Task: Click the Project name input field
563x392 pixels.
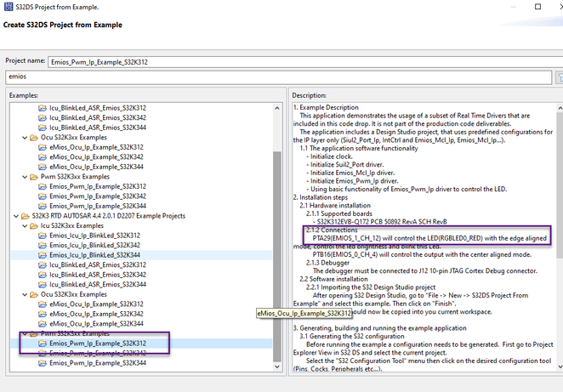Action: click(305, 62)
